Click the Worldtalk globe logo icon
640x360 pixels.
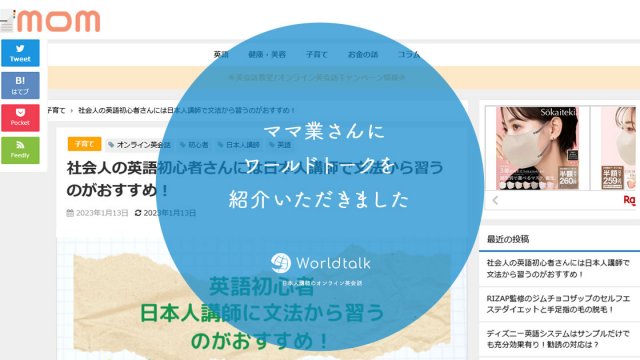pos(281,263)
